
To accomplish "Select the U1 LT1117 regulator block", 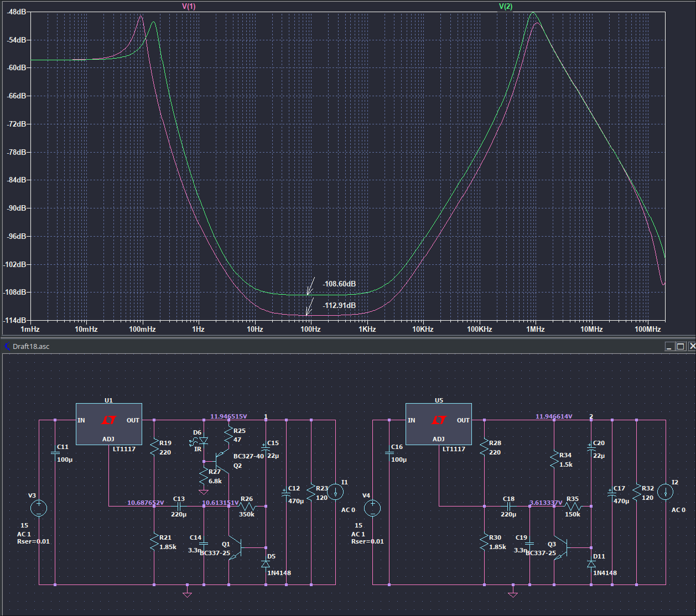I will tap(109, 424).
